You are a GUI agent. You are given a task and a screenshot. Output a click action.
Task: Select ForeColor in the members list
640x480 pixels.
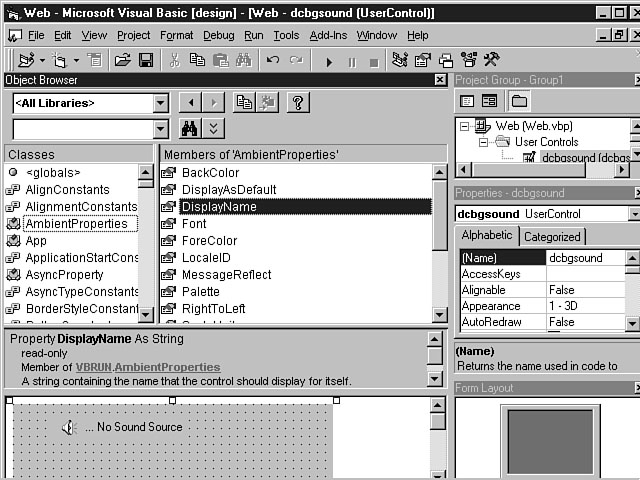tap(209, 241)
